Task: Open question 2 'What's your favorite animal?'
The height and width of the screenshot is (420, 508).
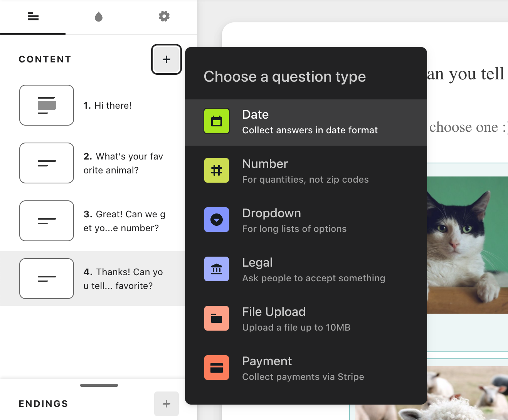Action: pos(93,163)
